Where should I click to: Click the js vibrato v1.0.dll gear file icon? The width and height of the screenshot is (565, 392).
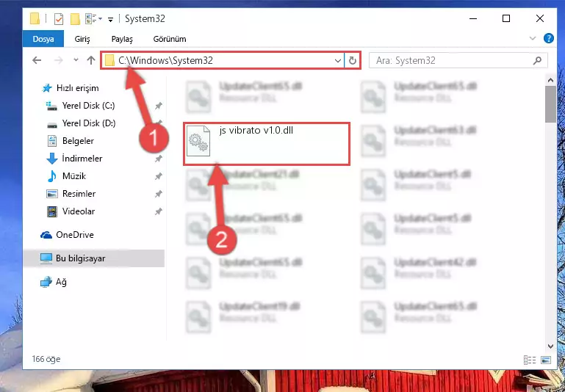tap(198, 141)
